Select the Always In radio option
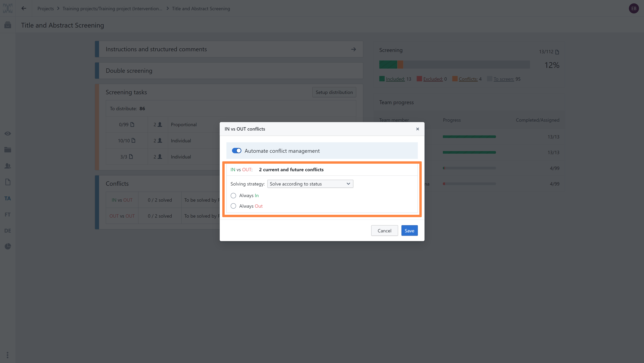The height and width of the screenshot is (363, 644). [x=233, y=195]
